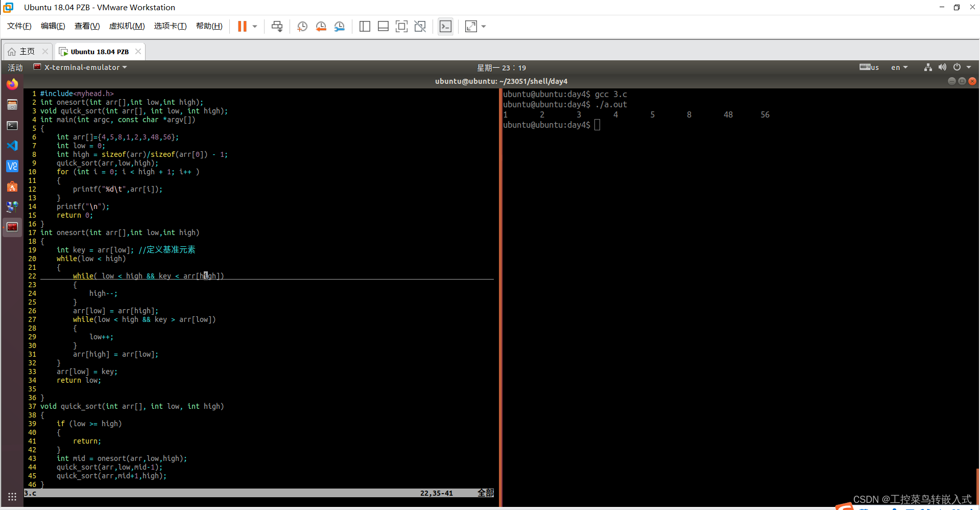
Task: Enter full screen mode for the VM
Action: click(x=402, y=26)
